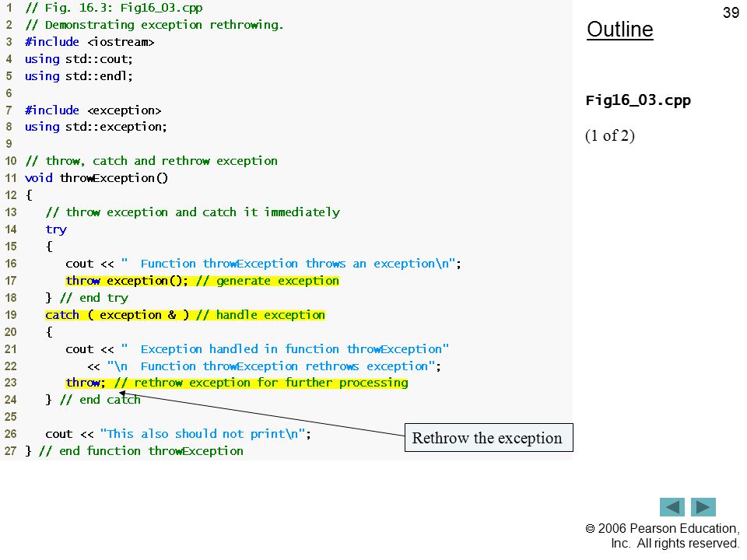This screenshot has height=560, width=747.
Task: Click the #include <iostream> line
Action: pyautogui.click(x=89, y=42)
